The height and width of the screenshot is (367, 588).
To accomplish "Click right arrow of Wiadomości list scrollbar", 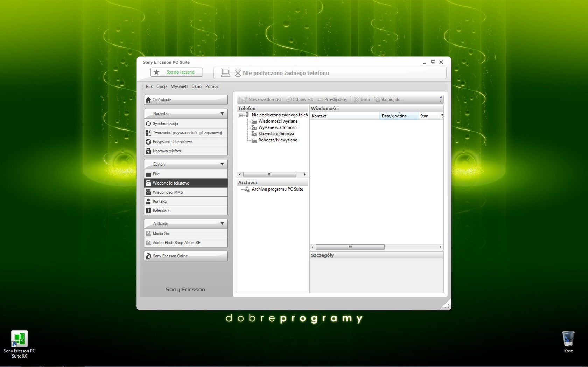I will coord(440,247).
